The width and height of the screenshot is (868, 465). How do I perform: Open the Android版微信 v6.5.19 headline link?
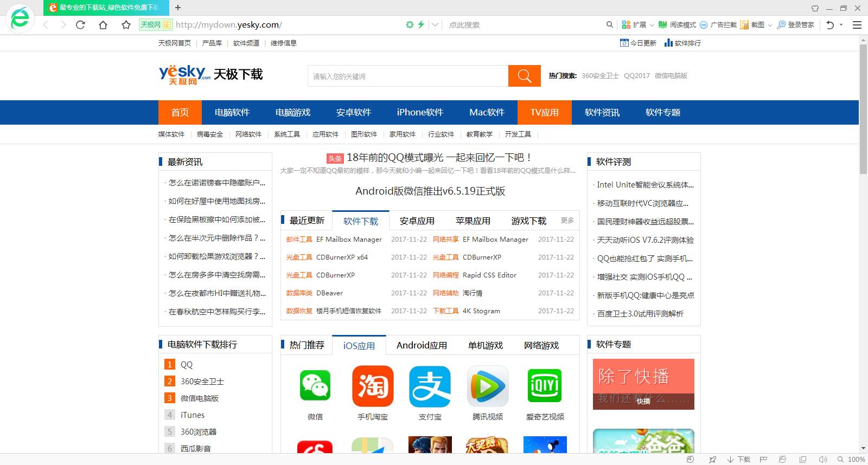pyautogui.click(x=430, y=191)
